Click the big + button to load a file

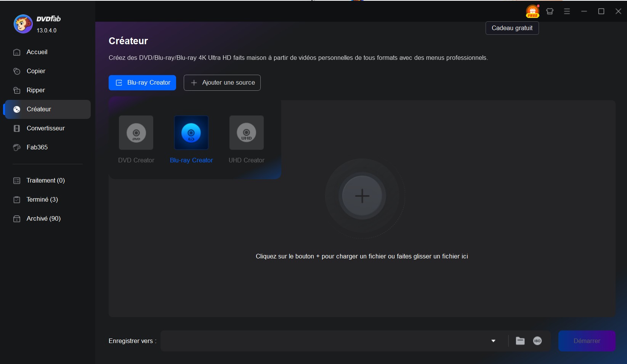point(362,196)
